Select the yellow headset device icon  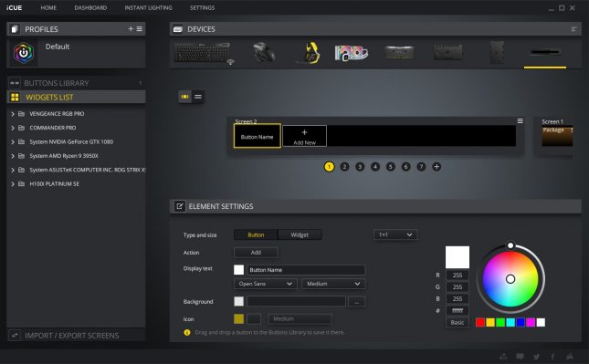(311, 53)
